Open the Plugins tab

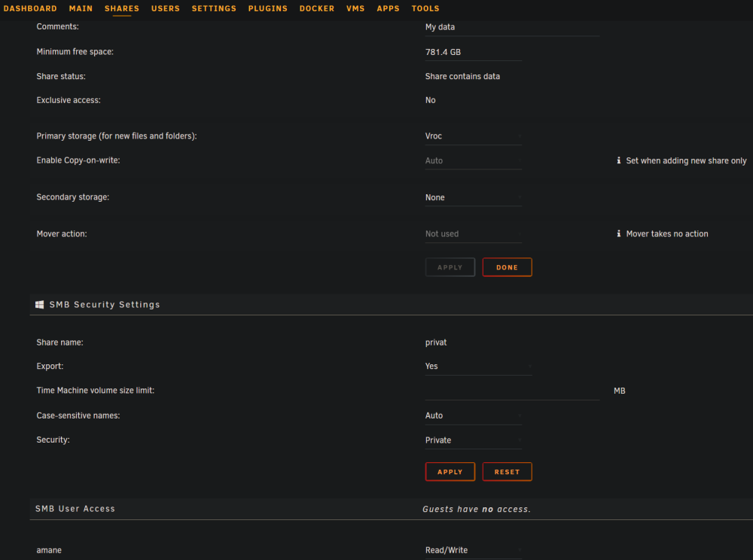[268, 8]
